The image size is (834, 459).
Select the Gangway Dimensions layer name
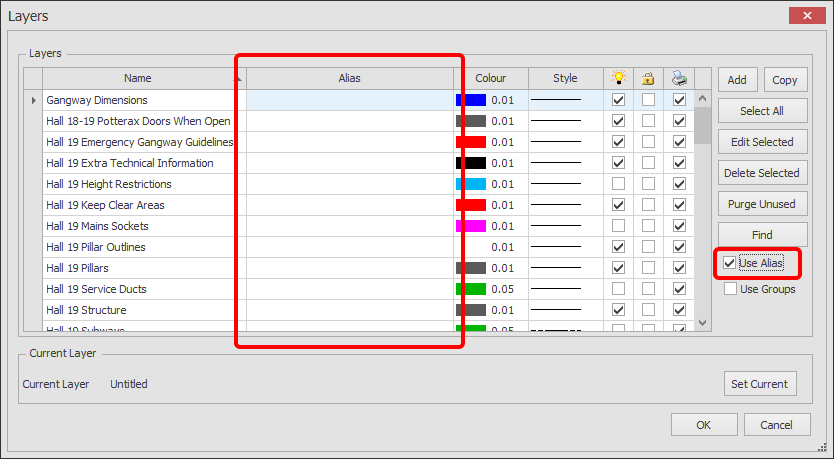[97, 100]
